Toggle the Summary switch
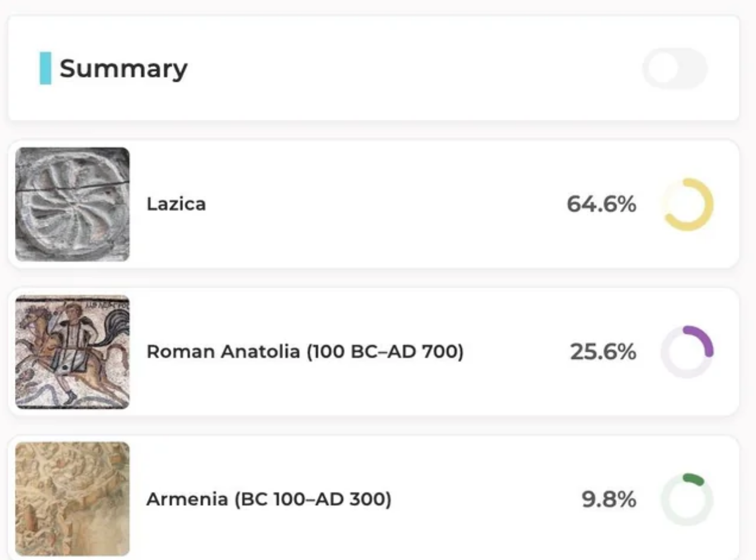The image size is (756, 560). (675, 69)
